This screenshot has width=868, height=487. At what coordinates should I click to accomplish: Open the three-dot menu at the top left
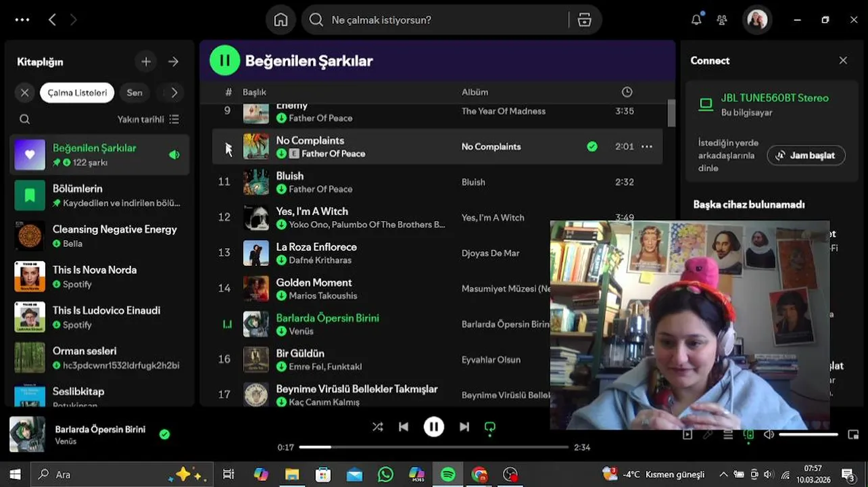pyautogui.click(x=22, y=20)
